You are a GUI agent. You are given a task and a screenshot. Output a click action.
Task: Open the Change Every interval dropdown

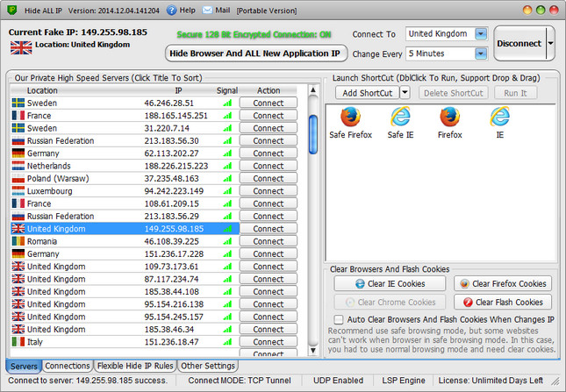pos(481,53)
